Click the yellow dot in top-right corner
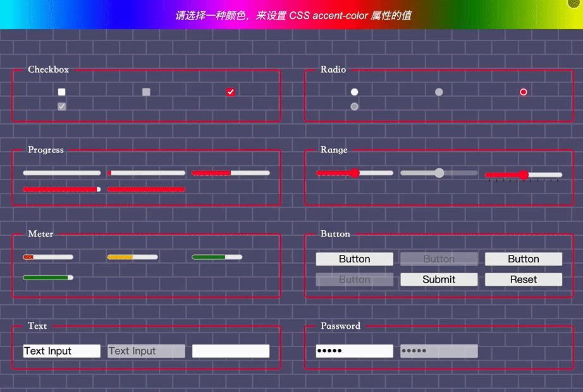 (574, 3)
